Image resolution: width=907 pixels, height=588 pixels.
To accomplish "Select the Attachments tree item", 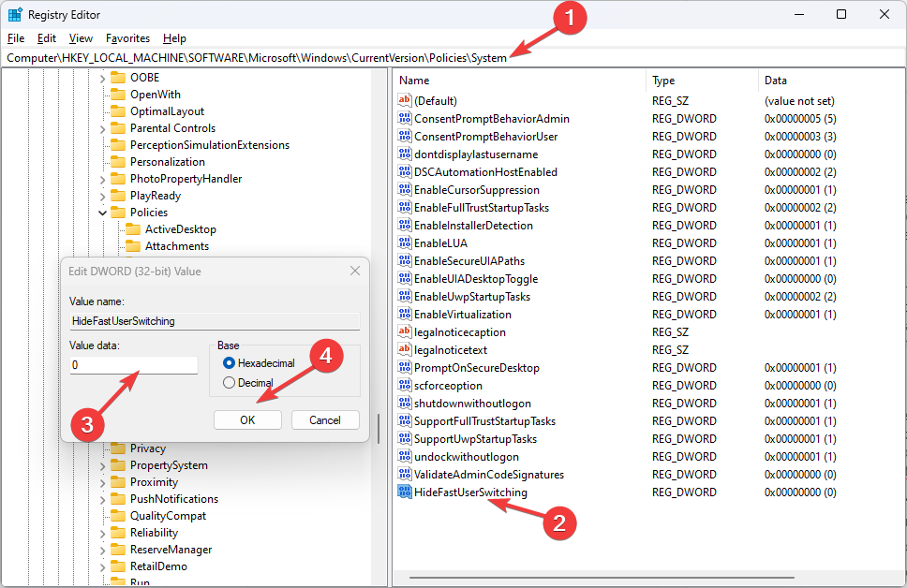I will [177, 246].
